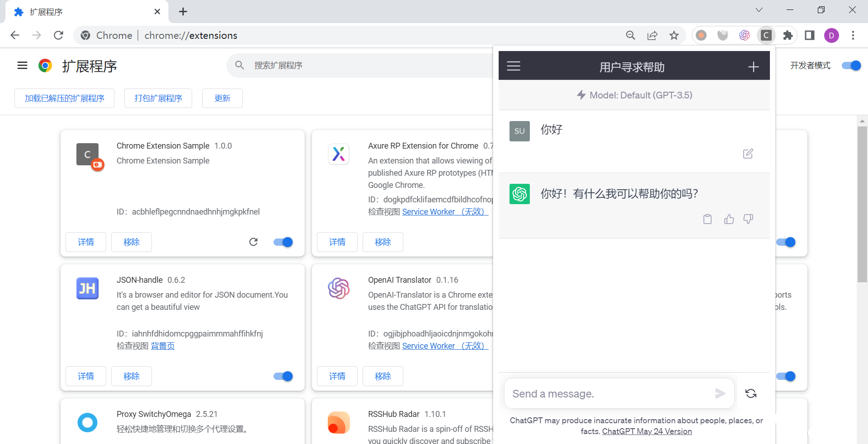Go back to previous page
The height and width of the screenshot is (444, 868).
point(15,35)
